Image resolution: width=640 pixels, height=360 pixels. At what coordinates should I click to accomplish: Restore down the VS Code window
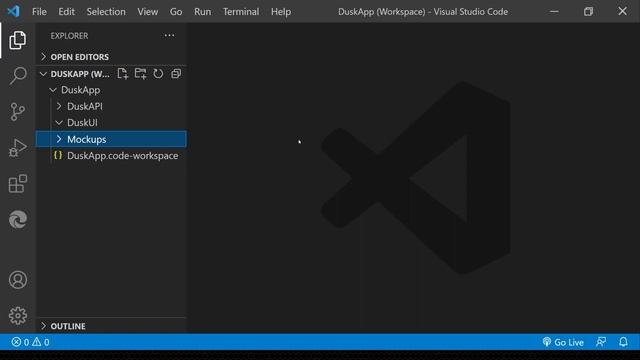coord(588,11)
